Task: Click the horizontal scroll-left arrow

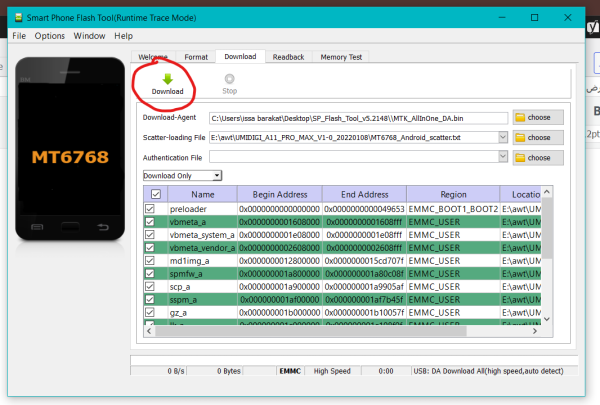Action: [x=149, y=331]
